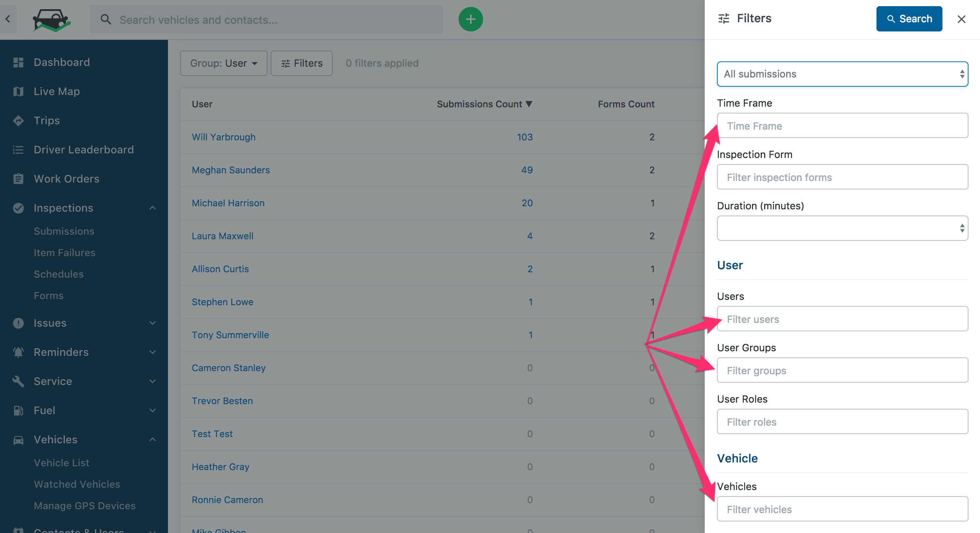The image size is (980, 533).
Task: Collapse sidebar with back chevron
Action: point(8,19)
